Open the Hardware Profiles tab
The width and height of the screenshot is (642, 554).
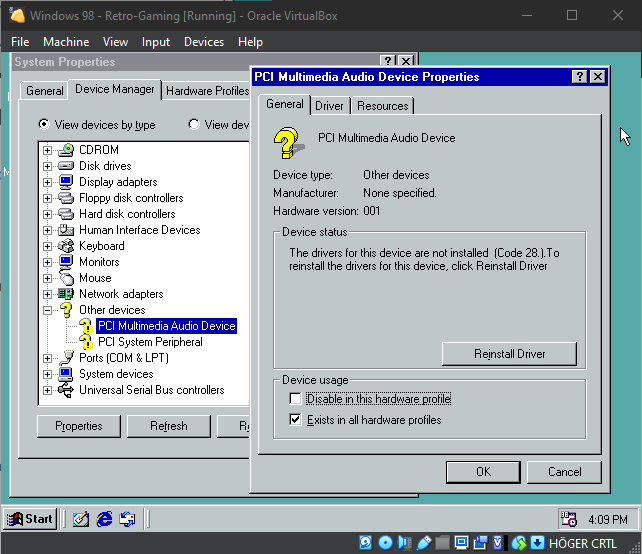[207, 90]
